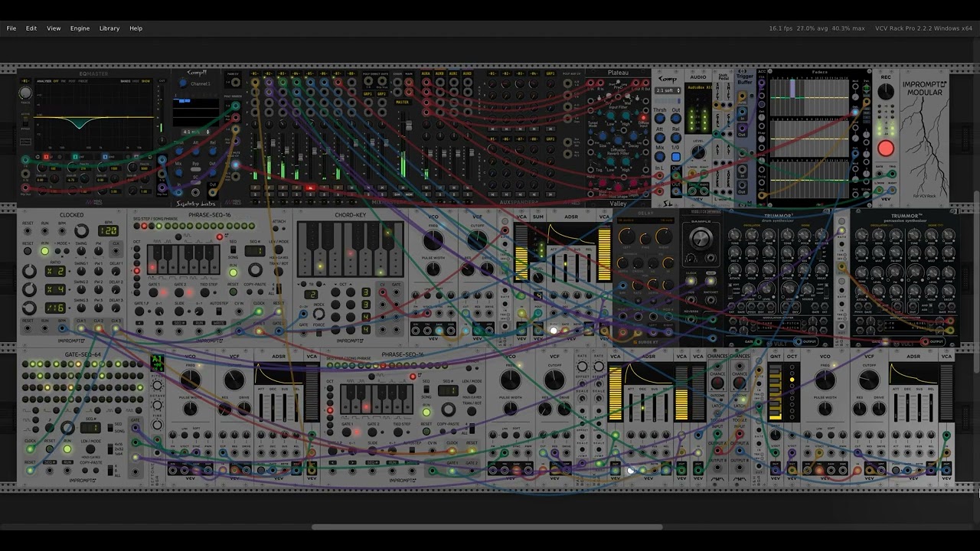Viewport: 980px width, 551px height.
Task: Toggle the Byp bypass button on Compll
Action: coord(195,169)
